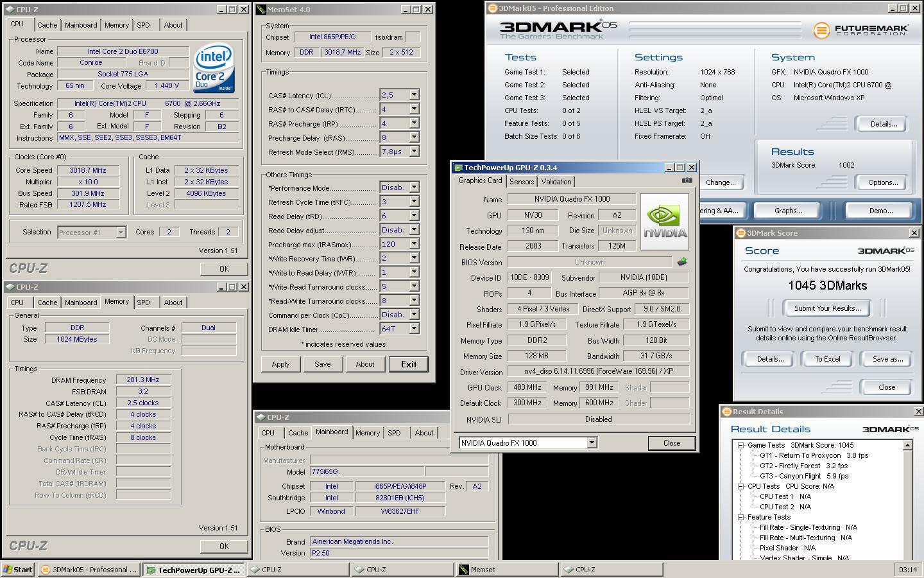Click the Result Details scroll up arrow

908,445
